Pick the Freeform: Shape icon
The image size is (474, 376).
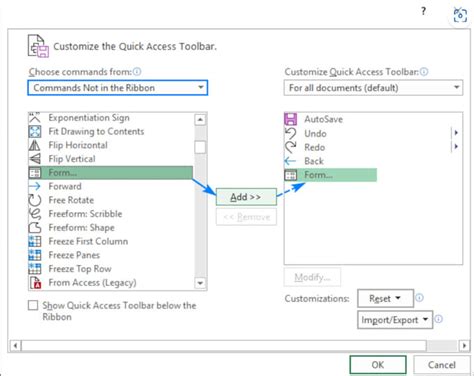coord(35,228)
